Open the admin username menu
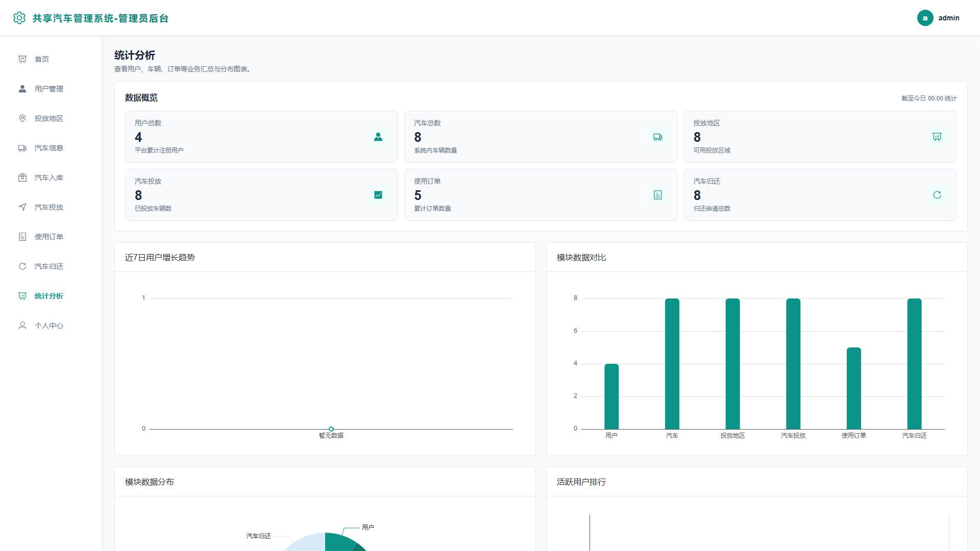This screenshot has height=551, width=980. click(x=949, y=18)
